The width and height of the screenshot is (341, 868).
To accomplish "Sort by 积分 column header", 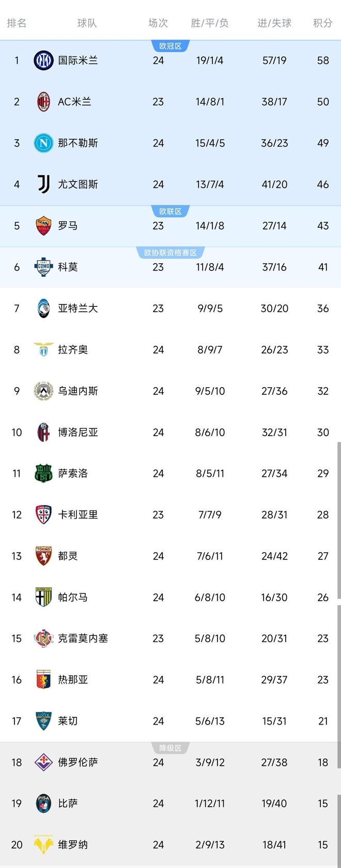I will click(322, 23).
